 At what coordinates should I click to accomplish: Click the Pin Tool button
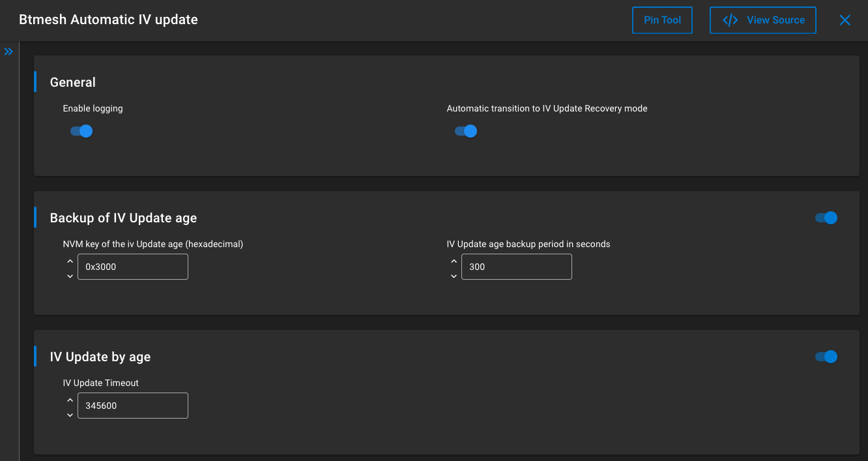pos(662,20)
